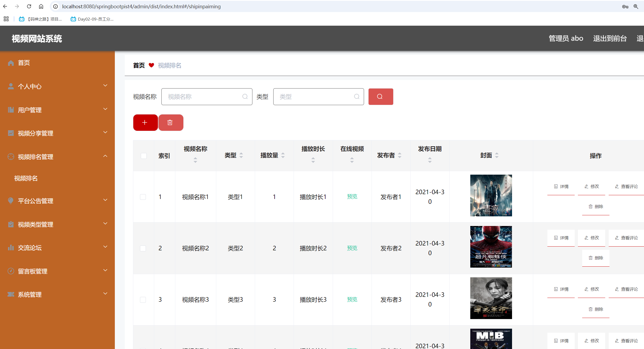Click the red search magnifier button
The height and width of the screenshot is (349, 644).
(380, 97)
